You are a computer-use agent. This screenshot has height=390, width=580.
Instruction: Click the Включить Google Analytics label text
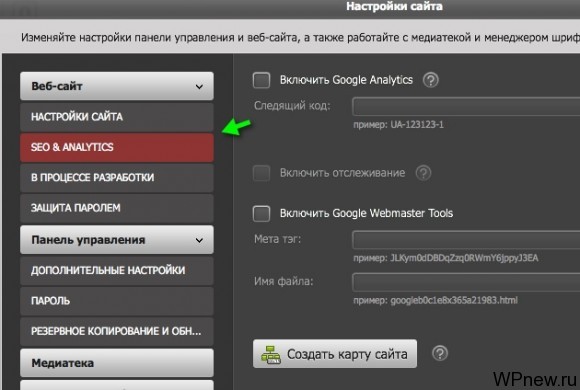(x=346, y=80)
